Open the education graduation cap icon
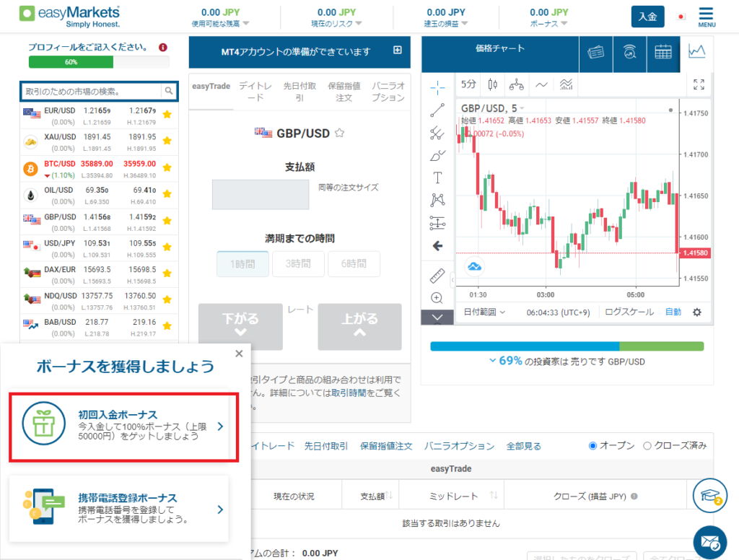 point(710,496)
